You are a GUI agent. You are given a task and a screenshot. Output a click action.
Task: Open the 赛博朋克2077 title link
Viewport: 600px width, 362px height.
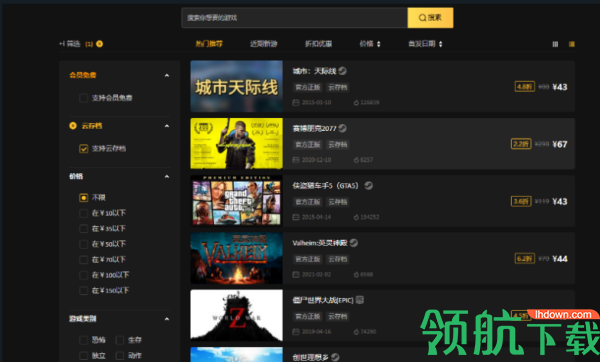coord(314,128)
